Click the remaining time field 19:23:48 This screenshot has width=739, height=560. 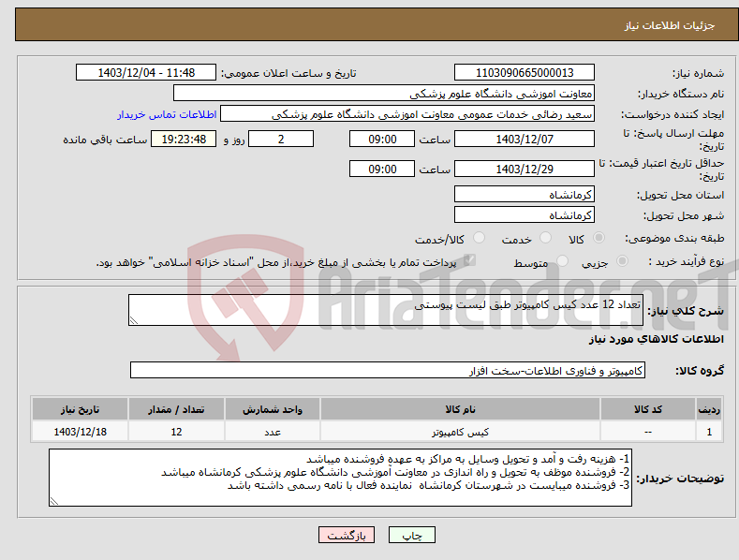point(184,139)
